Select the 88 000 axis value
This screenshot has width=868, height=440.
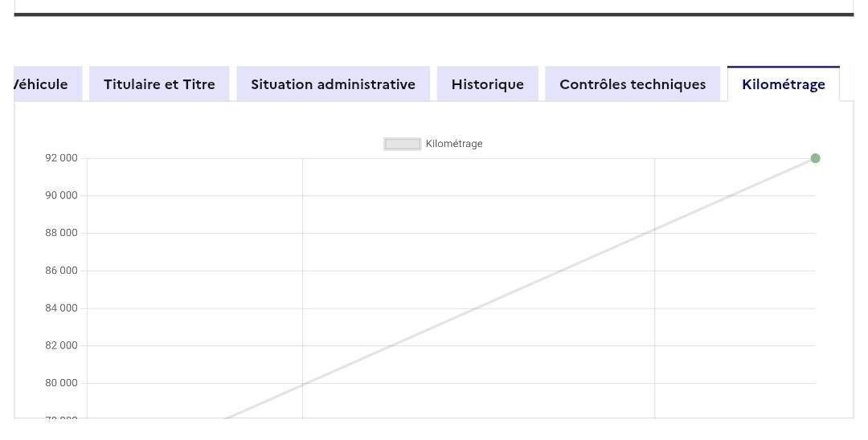pyautogui.click(x=61, y=233)
